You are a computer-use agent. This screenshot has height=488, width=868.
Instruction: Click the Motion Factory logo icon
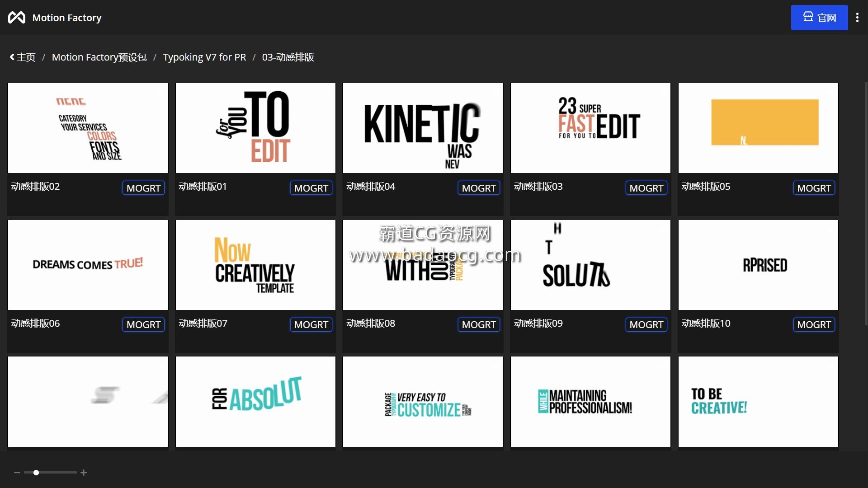tap(17, 18)
